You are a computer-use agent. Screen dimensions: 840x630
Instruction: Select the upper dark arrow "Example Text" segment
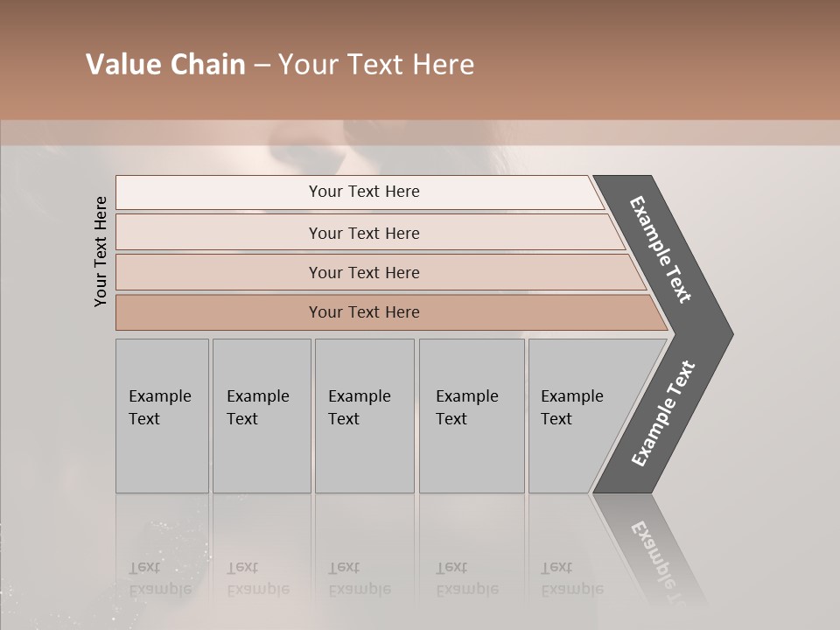coord(661,249)
